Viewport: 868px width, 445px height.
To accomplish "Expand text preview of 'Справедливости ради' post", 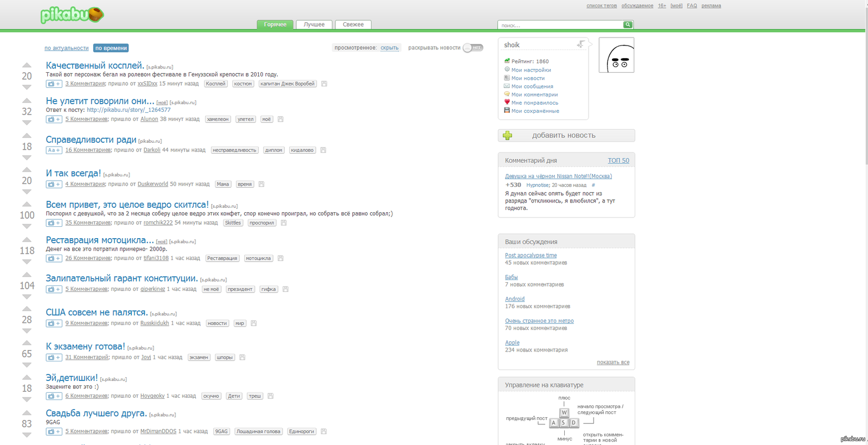I will 54,150.
